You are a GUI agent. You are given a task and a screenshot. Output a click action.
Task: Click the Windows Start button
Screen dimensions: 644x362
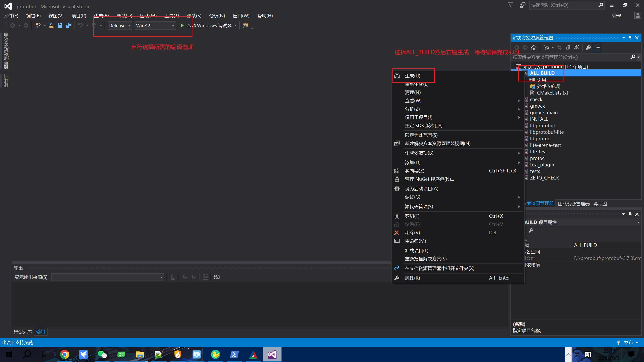point(9,354)
